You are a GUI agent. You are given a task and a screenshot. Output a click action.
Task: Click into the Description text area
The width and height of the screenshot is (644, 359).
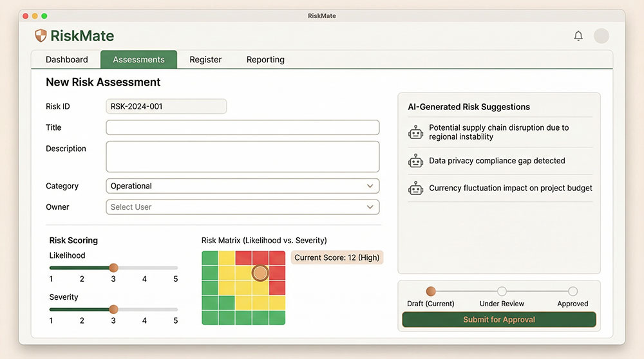tap(242, 157)
